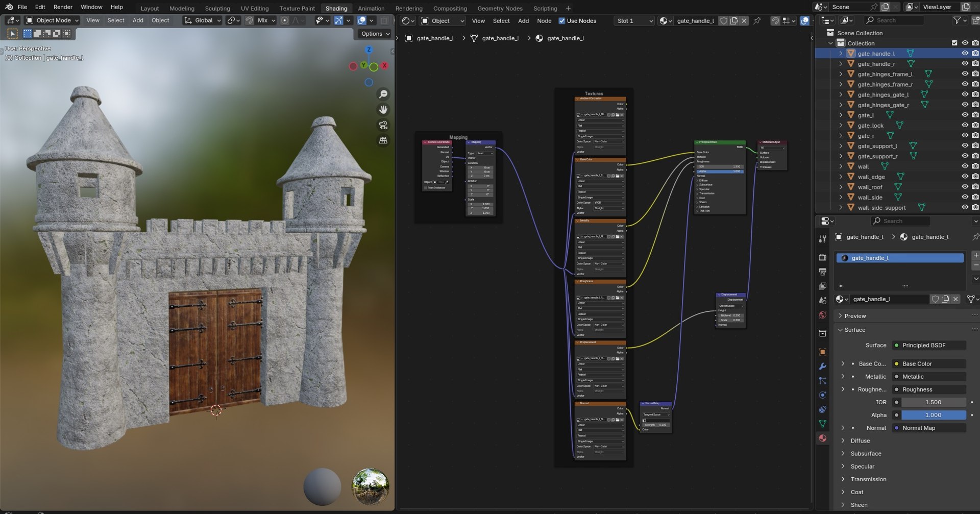Toggle camera view icon in viewport
Image resolution: width=980 pixels, height=514 pixels.
pyautogui.click(x=383, y=125)
